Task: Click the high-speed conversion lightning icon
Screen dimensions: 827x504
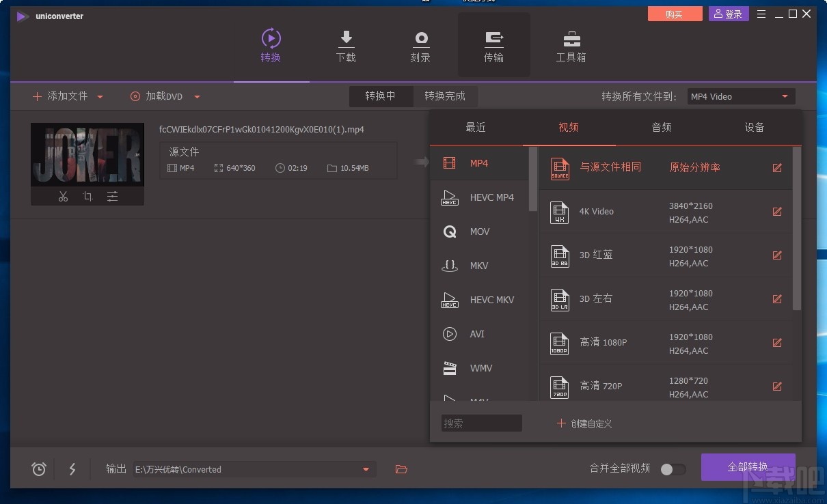Action: point(72,469)
